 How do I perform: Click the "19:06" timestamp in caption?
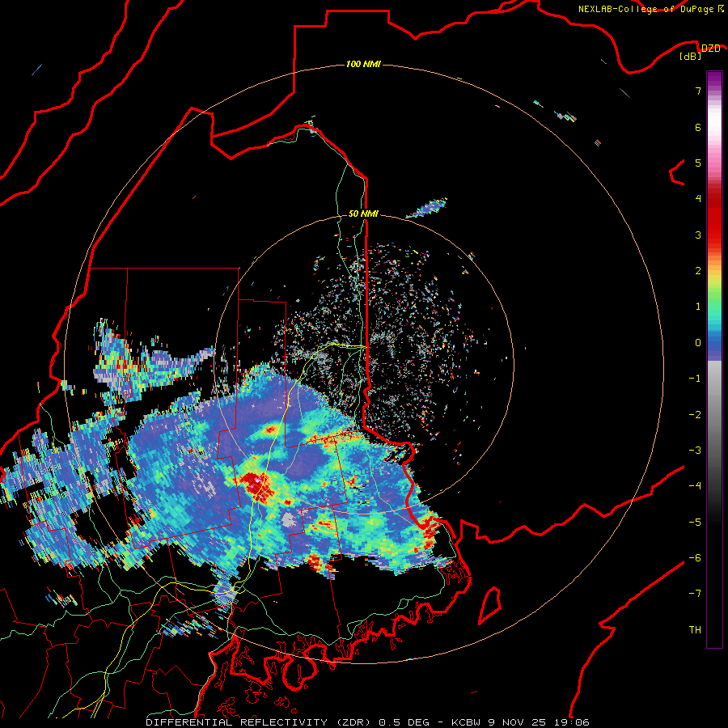(x=572, y=722)
